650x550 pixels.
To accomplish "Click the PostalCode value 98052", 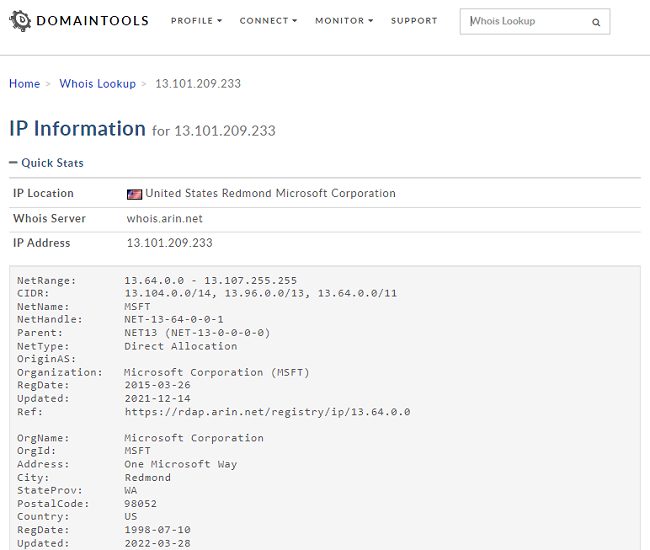I will tap(141, 504).
